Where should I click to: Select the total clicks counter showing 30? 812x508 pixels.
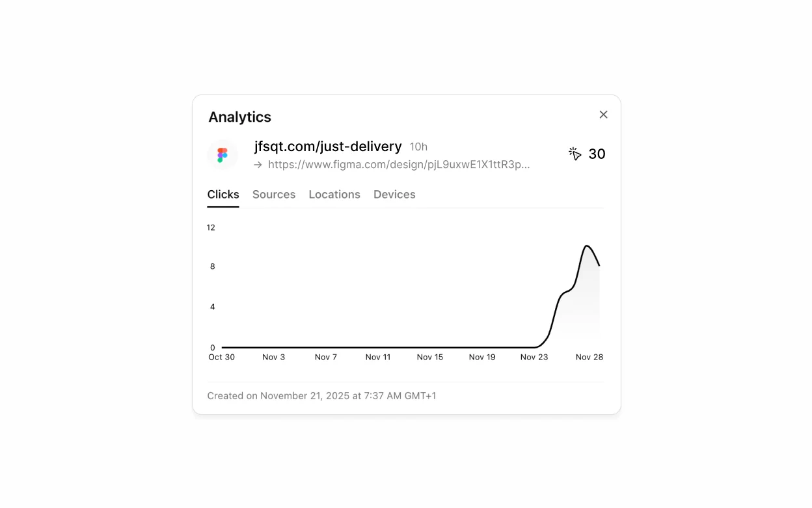point(597,154)
